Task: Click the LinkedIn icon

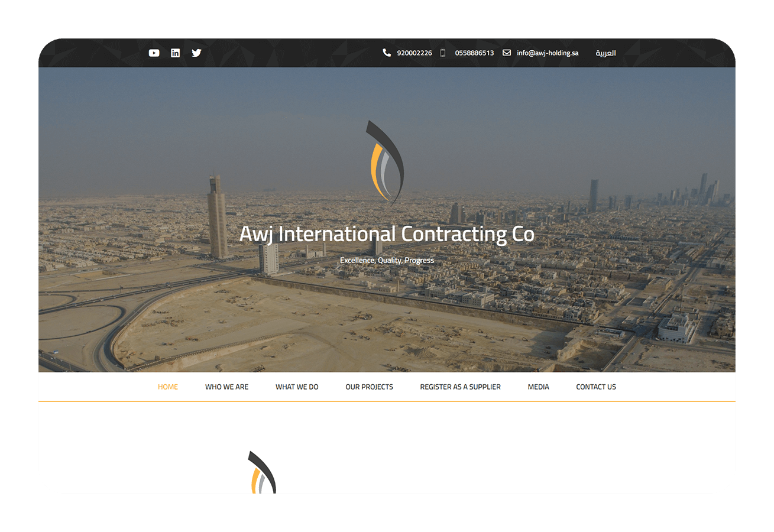Action: pos(175,53)
